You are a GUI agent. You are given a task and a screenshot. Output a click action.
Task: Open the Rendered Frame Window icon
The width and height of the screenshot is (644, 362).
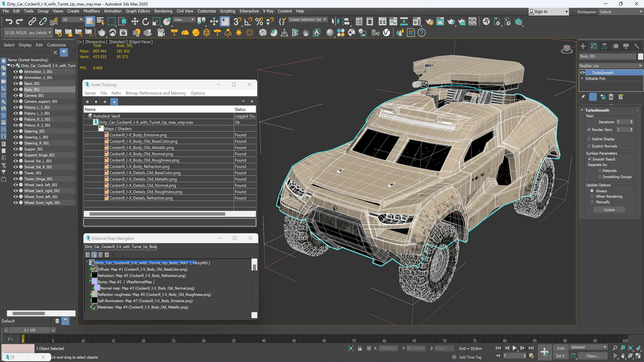440,22
